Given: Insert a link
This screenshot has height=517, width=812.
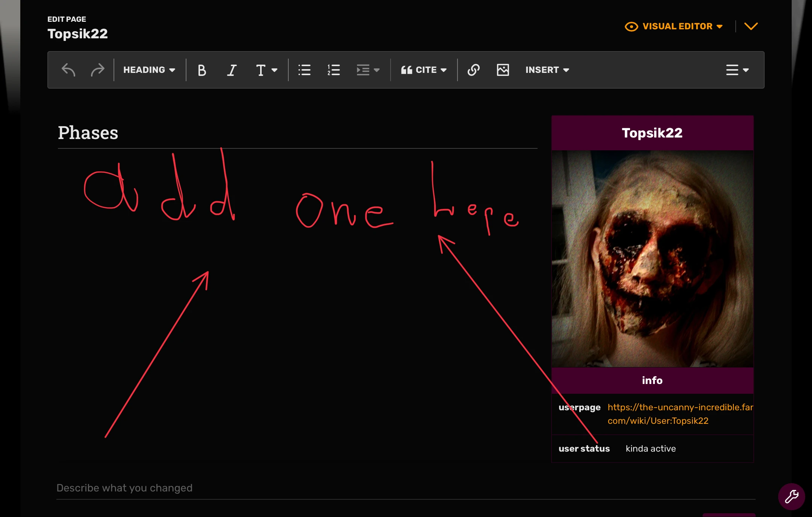Looking at the screenshot, I should pyautogui.click(x=473, y=70).
